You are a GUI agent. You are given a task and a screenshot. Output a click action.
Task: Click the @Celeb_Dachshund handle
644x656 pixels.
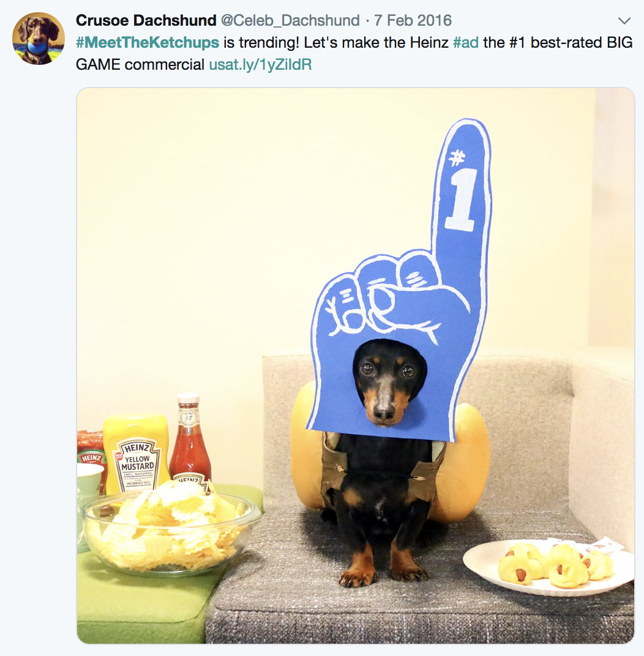[290, 20]
